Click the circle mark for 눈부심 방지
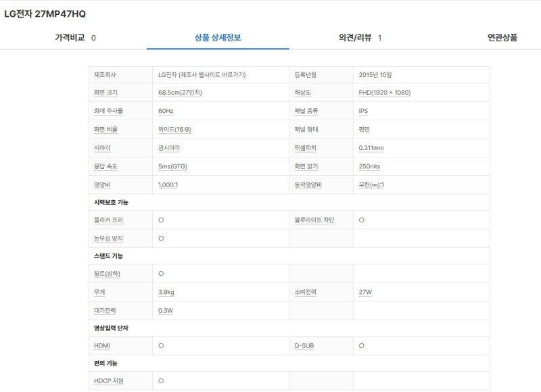Screen dimensions: 541x392 (161, 238)
